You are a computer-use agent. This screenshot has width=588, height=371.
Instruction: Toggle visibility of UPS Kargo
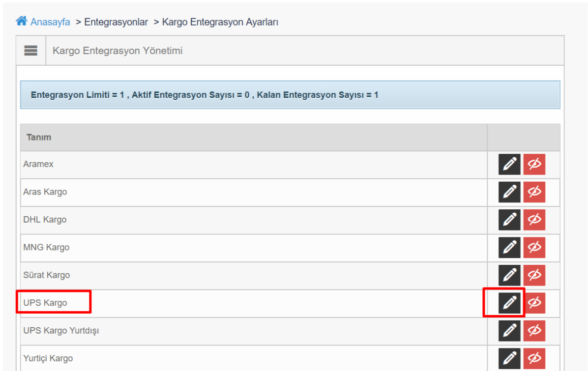point(534,303)
